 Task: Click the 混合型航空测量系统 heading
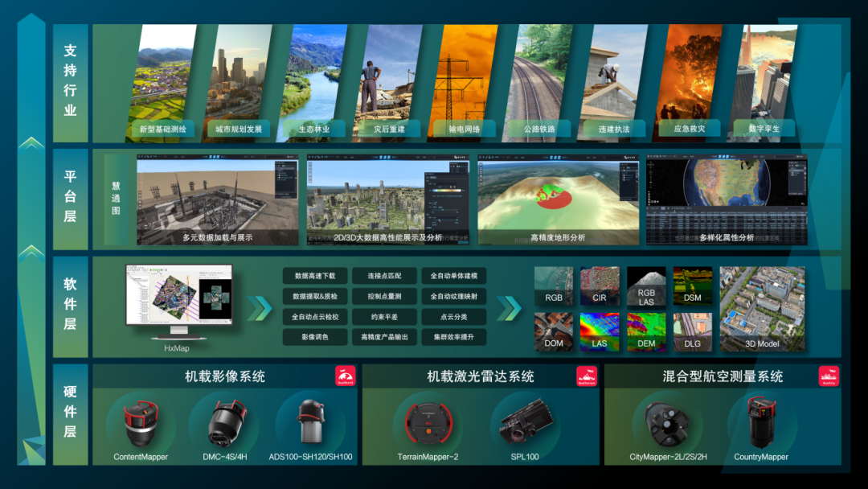click(x=723, y=376)
